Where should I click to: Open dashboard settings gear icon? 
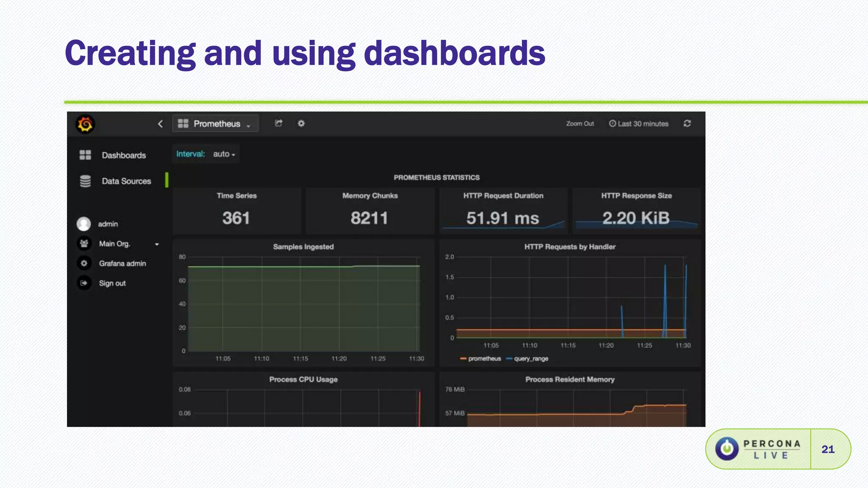click(x=301, y=123)
